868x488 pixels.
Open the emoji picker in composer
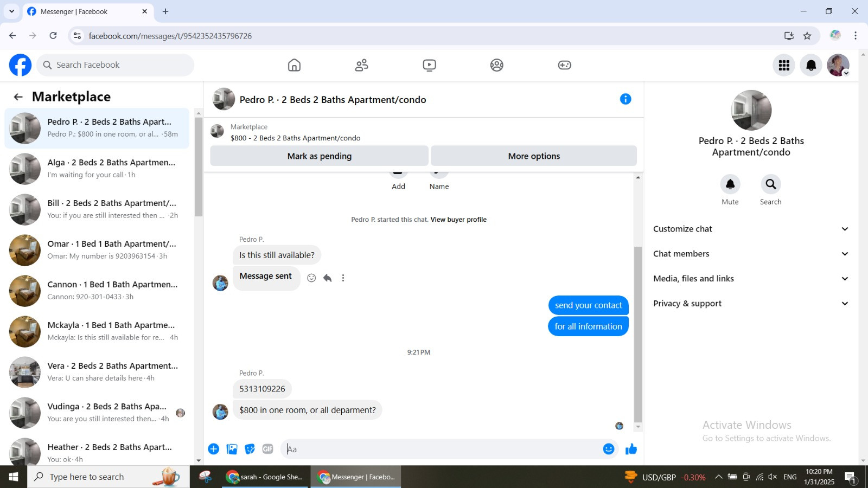[x=609, y=449]
